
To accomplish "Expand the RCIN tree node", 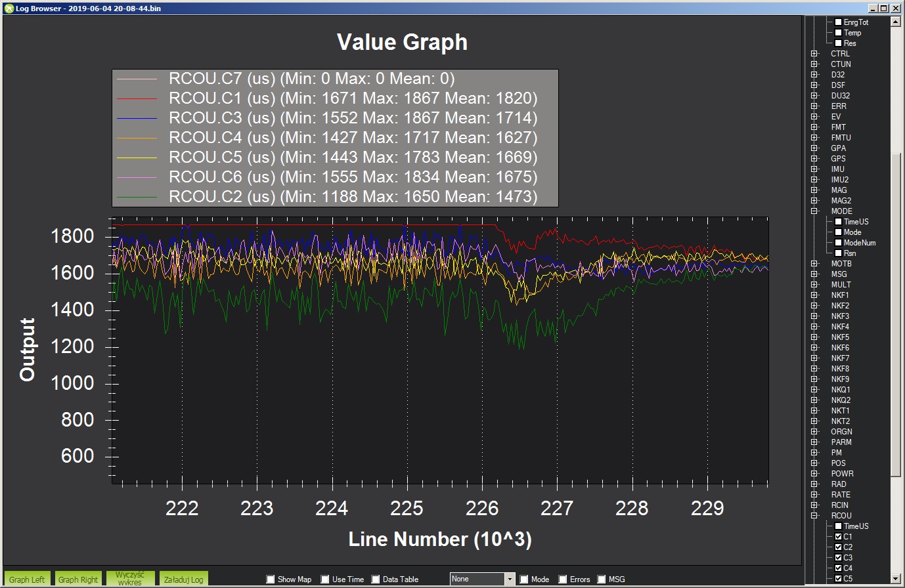I will pyautogui.click(x=814, y=505).
